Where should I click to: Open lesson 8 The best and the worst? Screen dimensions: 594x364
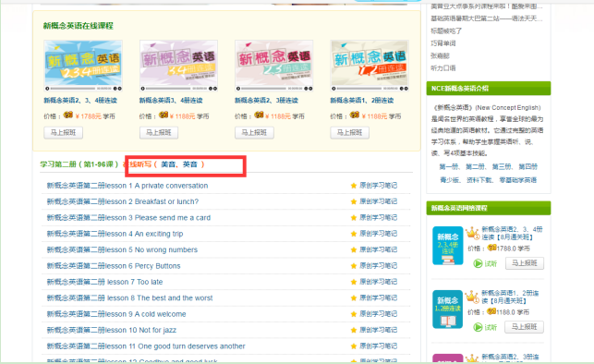(129, 298)
